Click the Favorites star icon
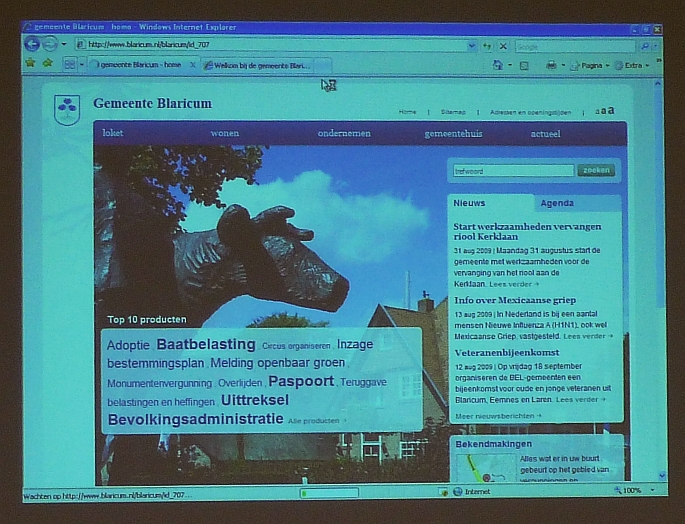The height and width of the screenshot is (524, 685). pyautogui.click(x=30, y=63)
